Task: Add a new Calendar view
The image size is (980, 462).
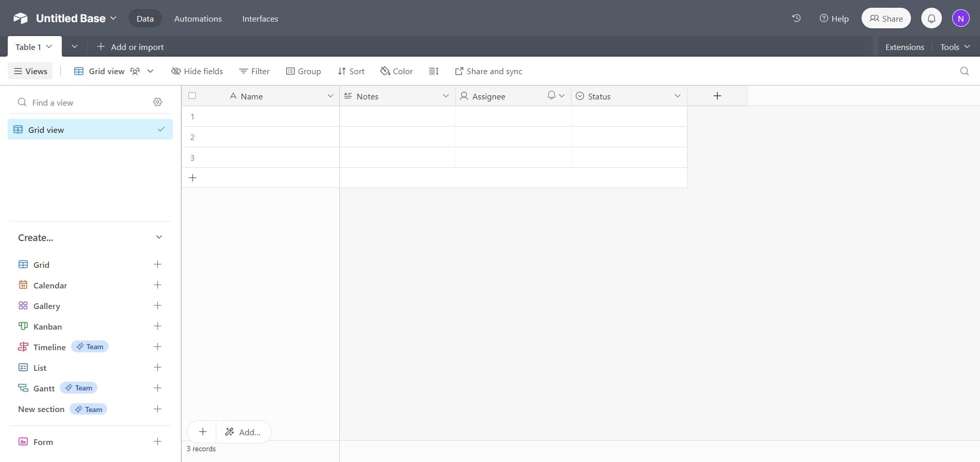Action: (x=158, y=285)
